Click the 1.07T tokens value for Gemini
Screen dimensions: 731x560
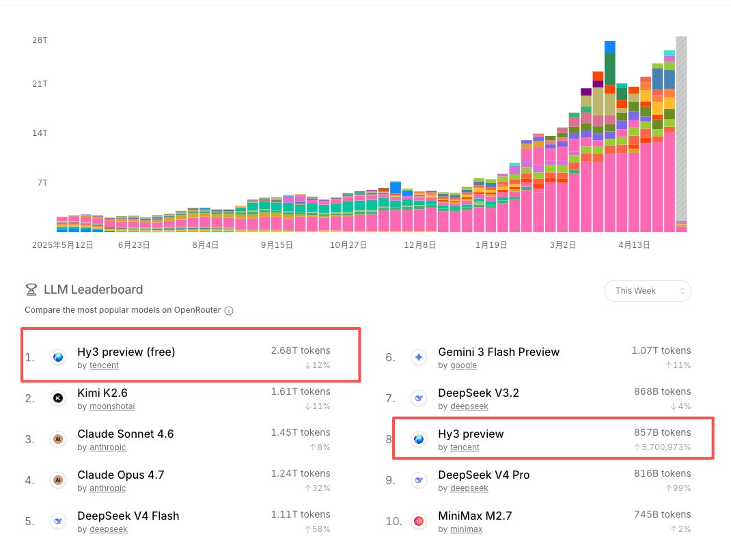661,350
